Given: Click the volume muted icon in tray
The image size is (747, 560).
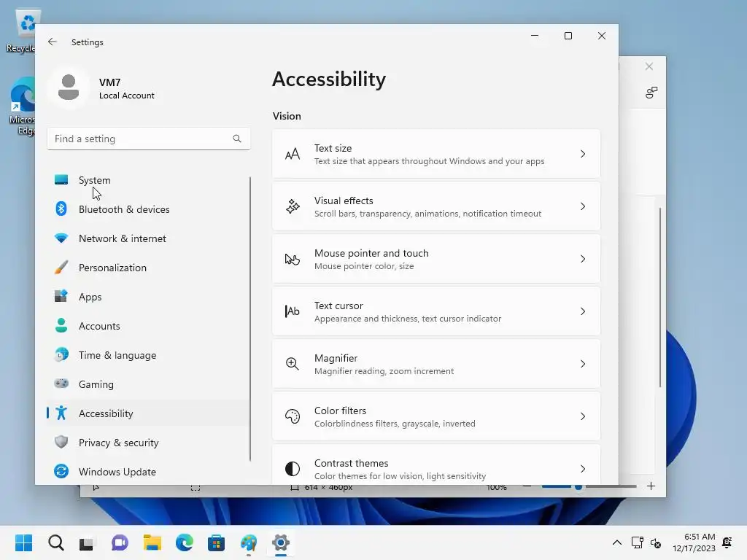Looking at the screenshot, I should click(x=656, y=542).
